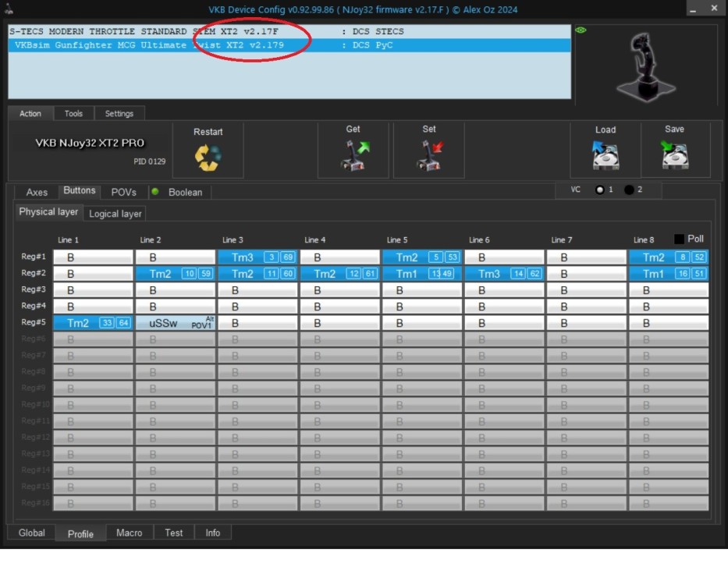728x585 pixels.
Task: Click the Get joystick icon
Action: (x=355, y=155)
